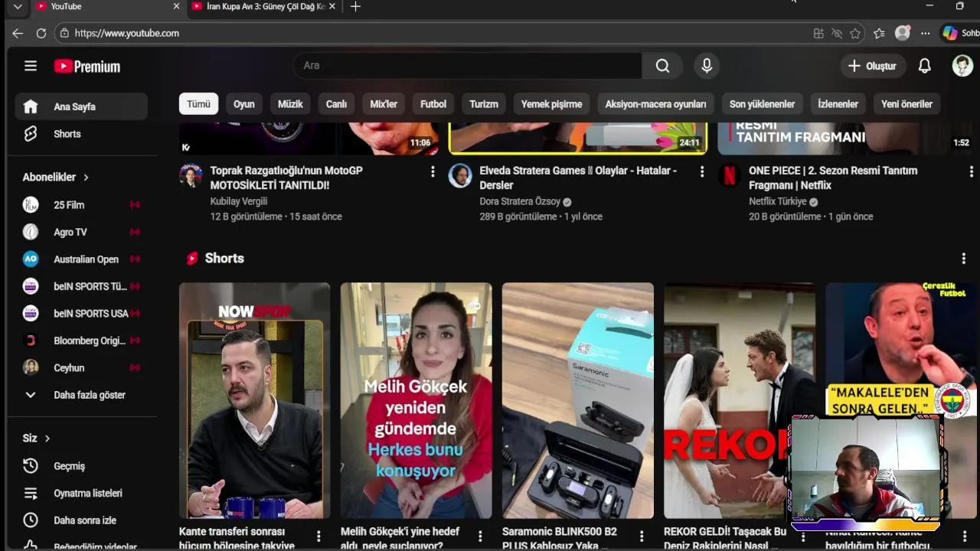Image resolution: width=980 pixels, height=551 pixels.
Task: Select the Canlı filter chip
Action: tap(336, 104)
